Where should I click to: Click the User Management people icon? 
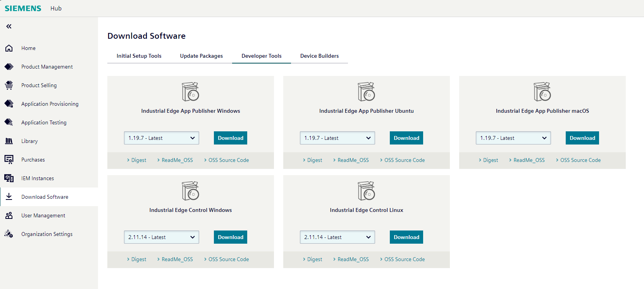point(9,215)
